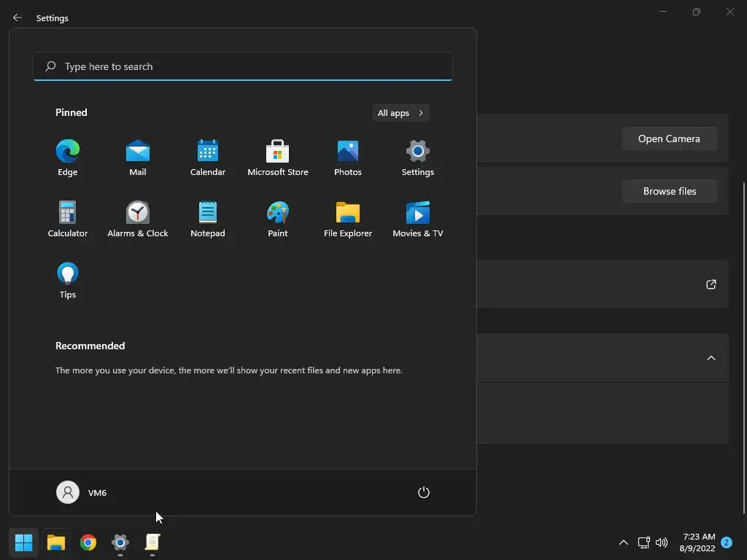
Task: Focus the Type here to search box
Action: click(243, 66)
